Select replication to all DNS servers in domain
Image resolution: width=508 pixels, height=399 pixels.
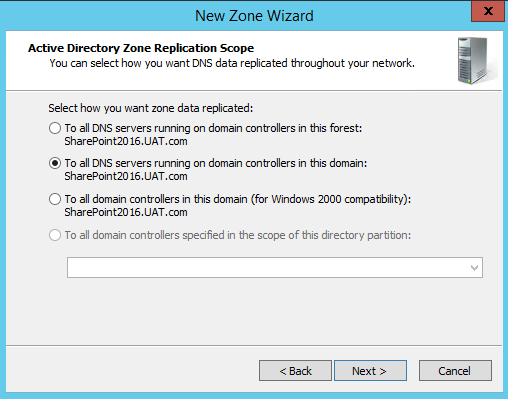click(x=55, y=163)
